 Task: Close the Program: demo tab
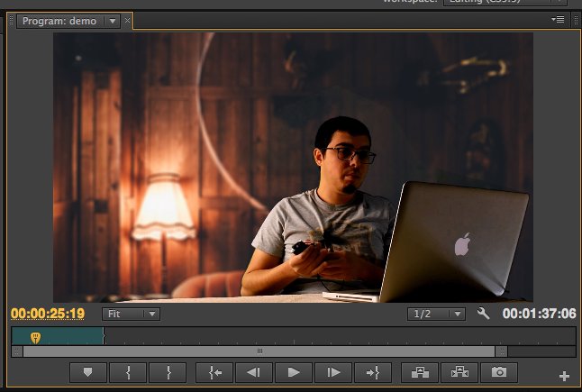point(127,21)
